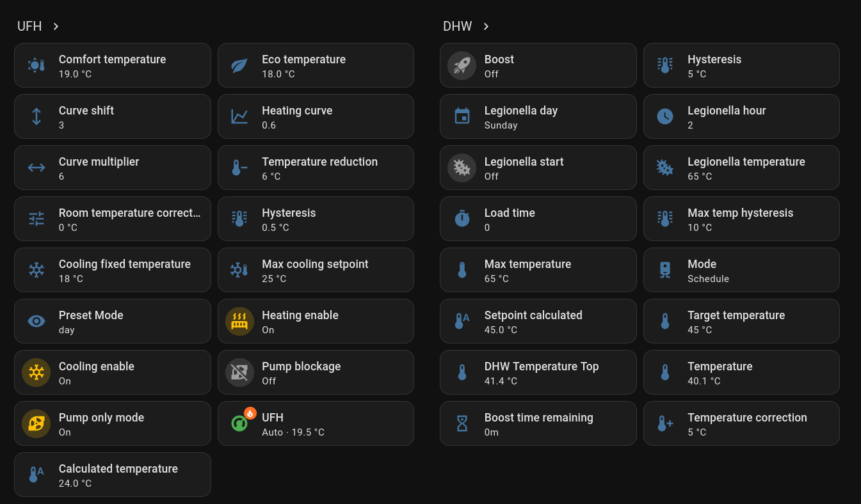Click the Legionella day calendar icon
The height and width of the screenshot is (504, 861).
coord(462,116)
